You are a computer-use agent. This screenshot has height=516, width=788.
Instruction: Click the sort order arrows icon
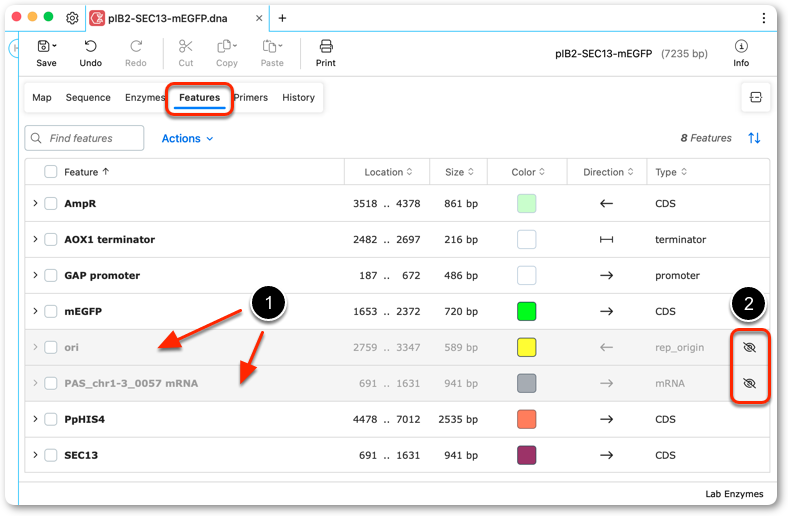pyautogui.click(x=754, y=138)
